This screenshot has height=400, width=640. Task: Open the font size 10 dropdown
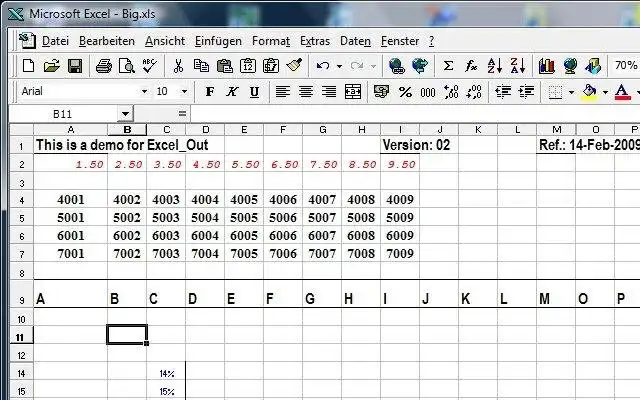click(x=184, y=91)
